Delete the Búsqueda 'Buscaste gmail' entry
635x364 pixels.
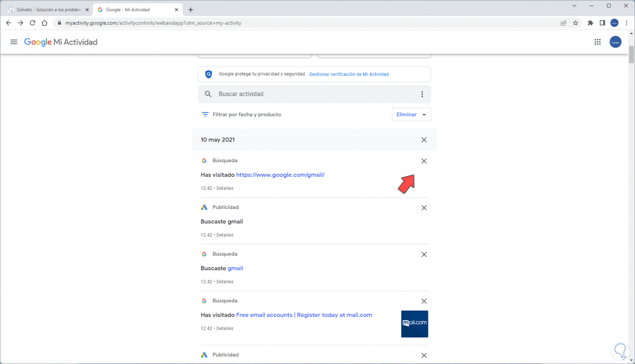click(424, 254)
